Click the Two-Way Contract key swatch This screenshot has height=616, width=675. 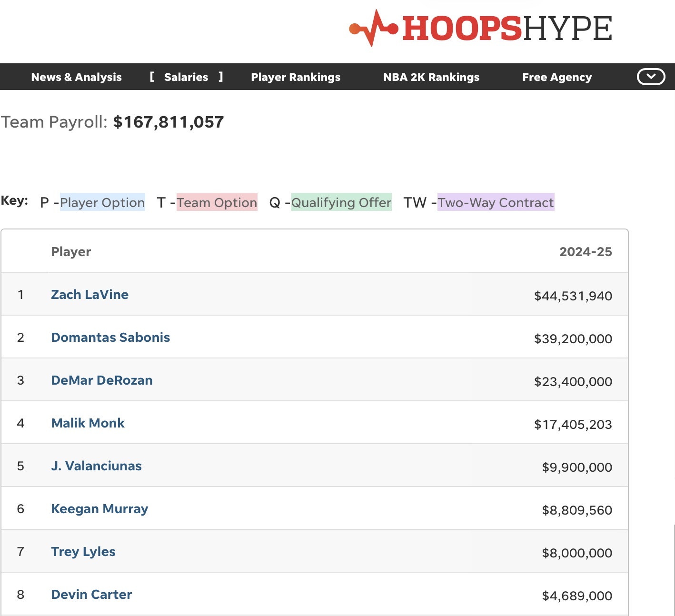click(x=496, y=202)
